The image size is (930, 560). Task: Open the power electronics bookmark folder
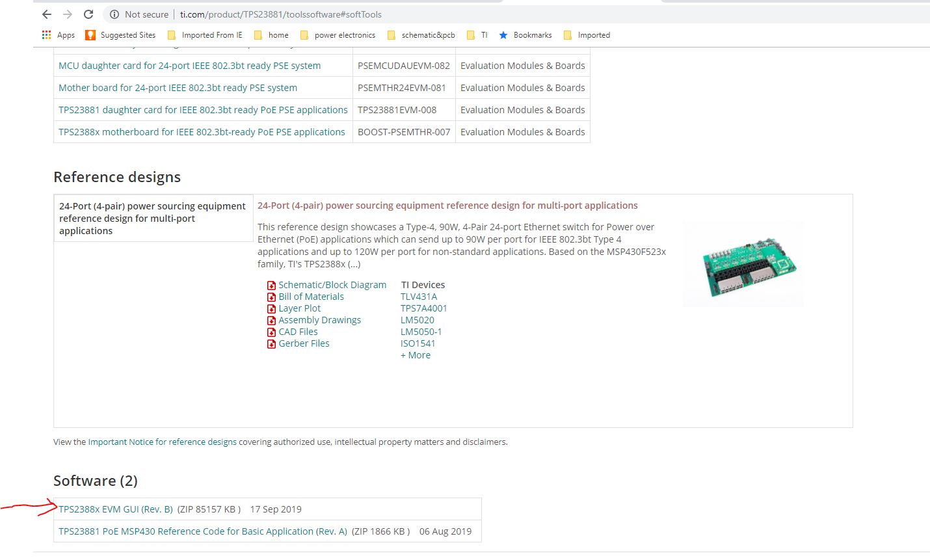338,35
